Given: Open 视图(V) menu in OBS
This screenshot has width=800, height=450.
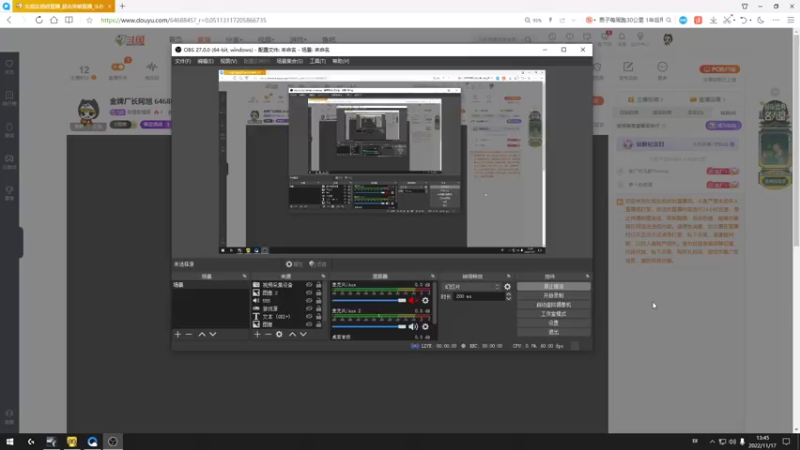Looking at the screenshot, I should (228, 61).
